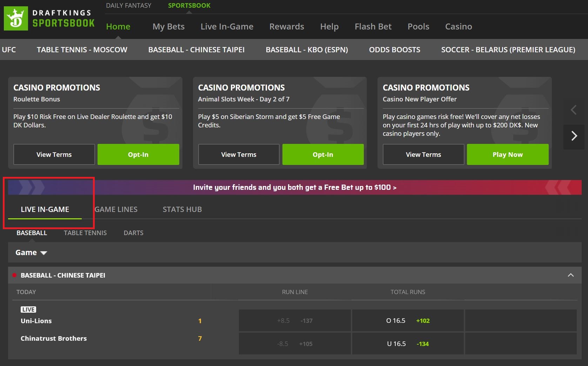Select the Sportsbook top tab

click(189, 6)
